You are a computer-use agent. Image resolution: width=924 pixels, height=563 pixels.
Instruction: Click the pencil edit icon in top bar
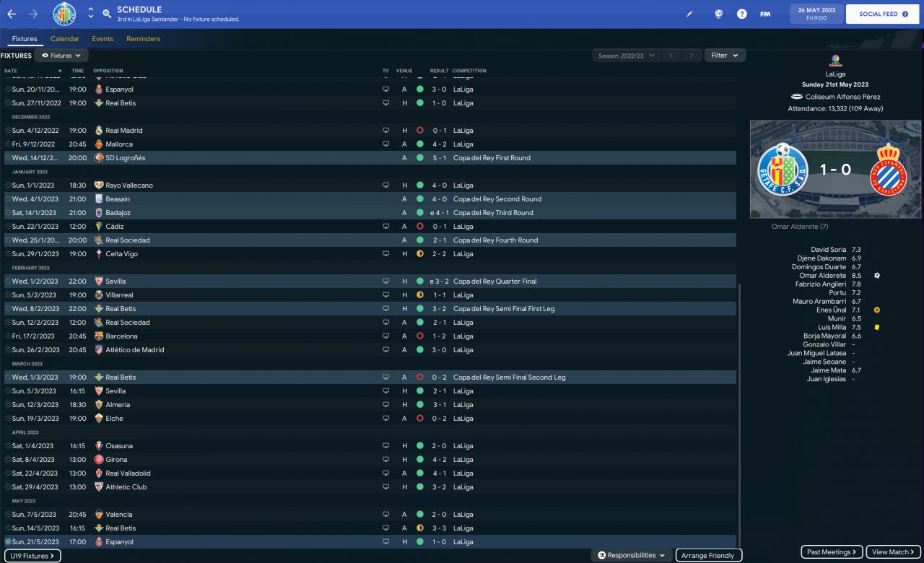(x=689, y=14)
